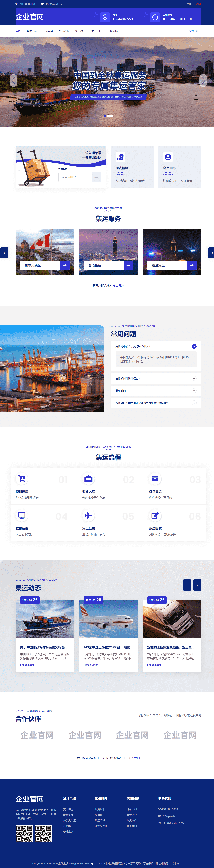Screen dimensions: 214x868
Task: Open 集运查询 navigation menu item
Action: 64,31
